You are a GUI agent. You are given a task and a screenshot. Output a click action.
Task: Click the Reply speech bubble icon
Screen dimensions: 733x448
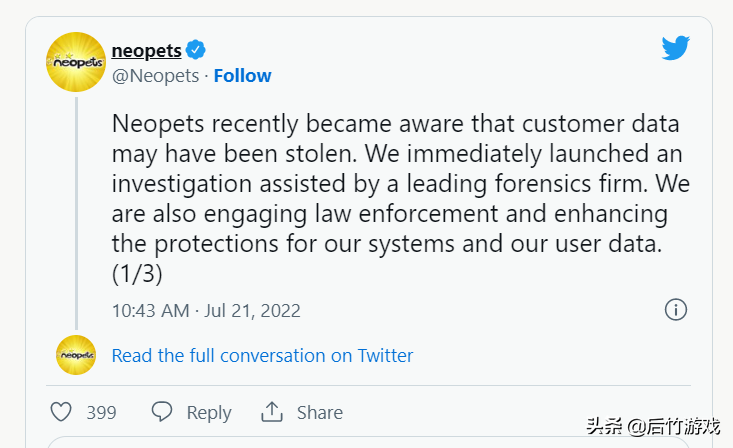(x=162, y=412)
